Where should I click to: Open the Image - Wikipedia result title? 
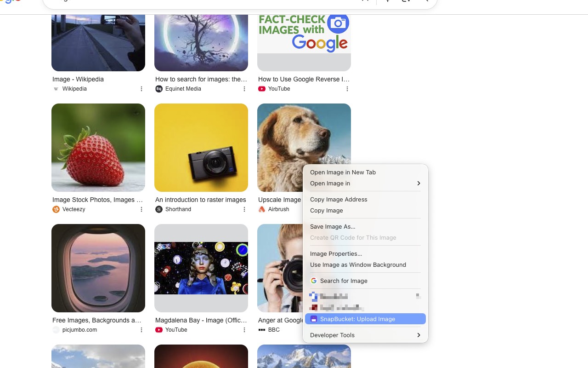(x=78, y=79)
